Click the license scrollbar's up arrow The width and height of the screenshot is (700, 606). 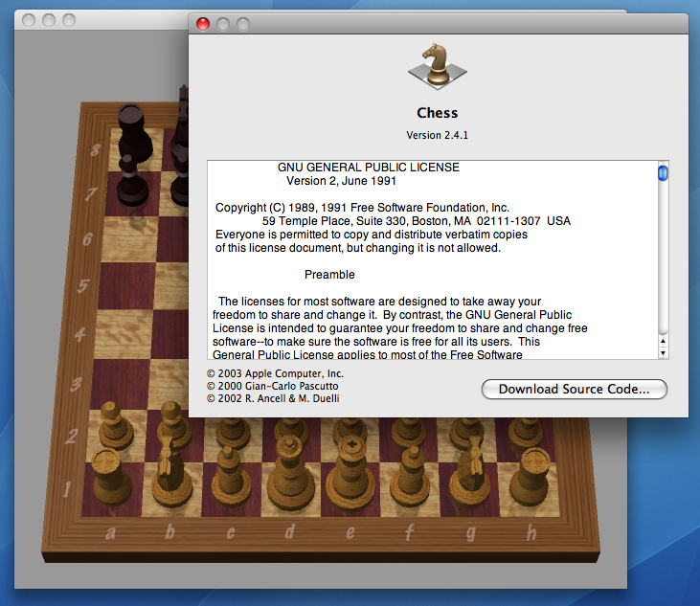662,339
